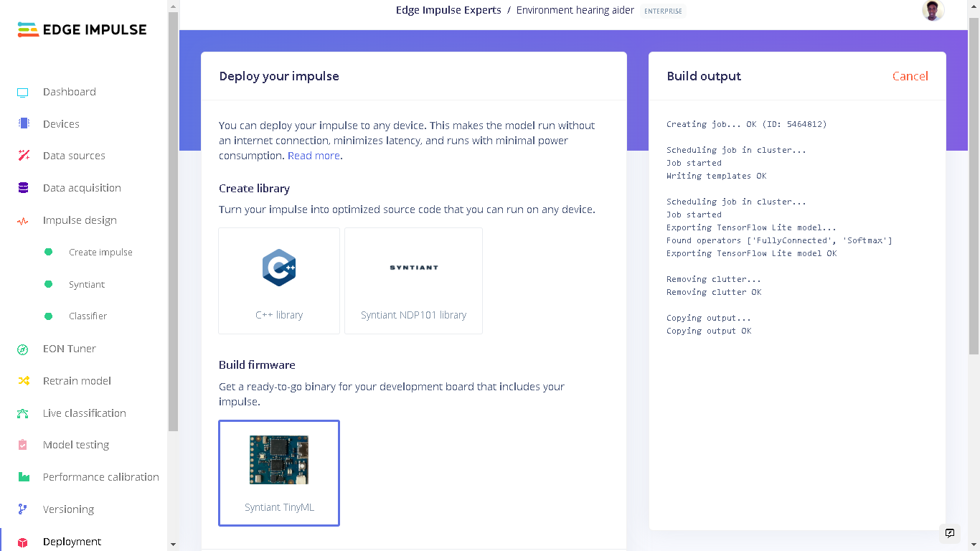Cancel the build job
The height and width of the screenshot is (551, 980).
coord(910,76)
